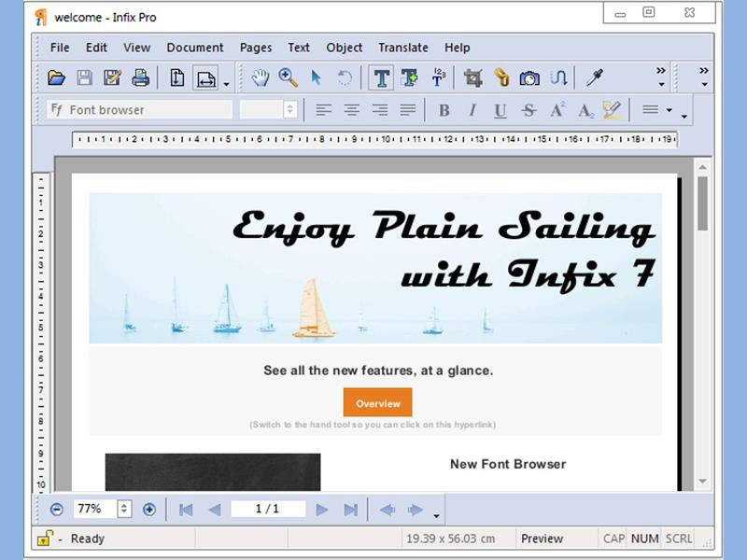Go to the previous page

tap(215, 510)
